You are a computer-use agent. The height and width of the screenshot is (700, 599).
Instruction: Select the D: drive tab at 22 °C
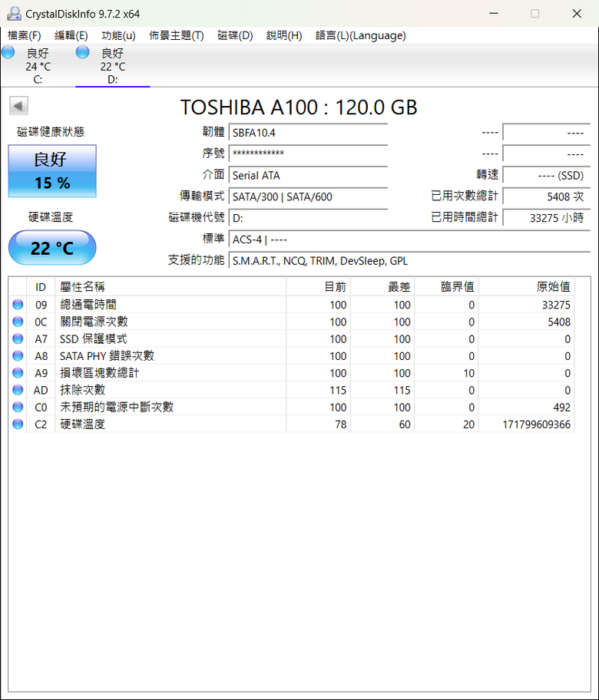point(113,66)
